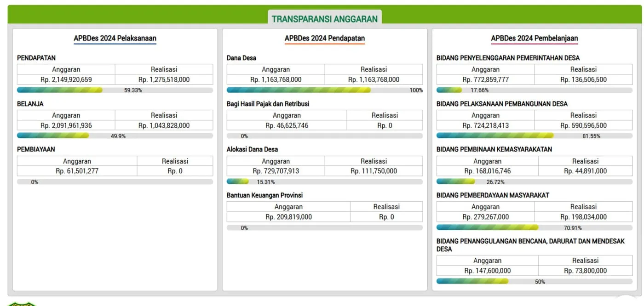Click the Alokasi Dana Desa progress bar
Screen dimensions: 644x306
[x=325, y=181]
